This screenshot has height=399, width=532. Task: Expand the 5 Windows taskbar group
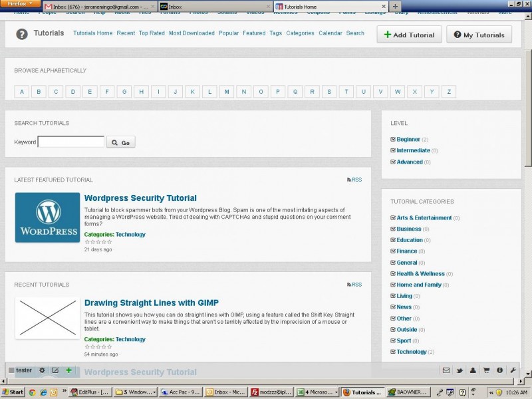pos(136,392)
